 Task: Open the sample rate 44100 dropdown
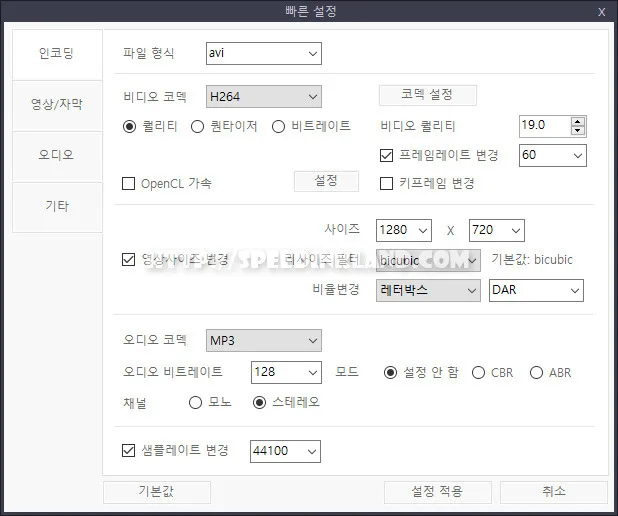285,451
